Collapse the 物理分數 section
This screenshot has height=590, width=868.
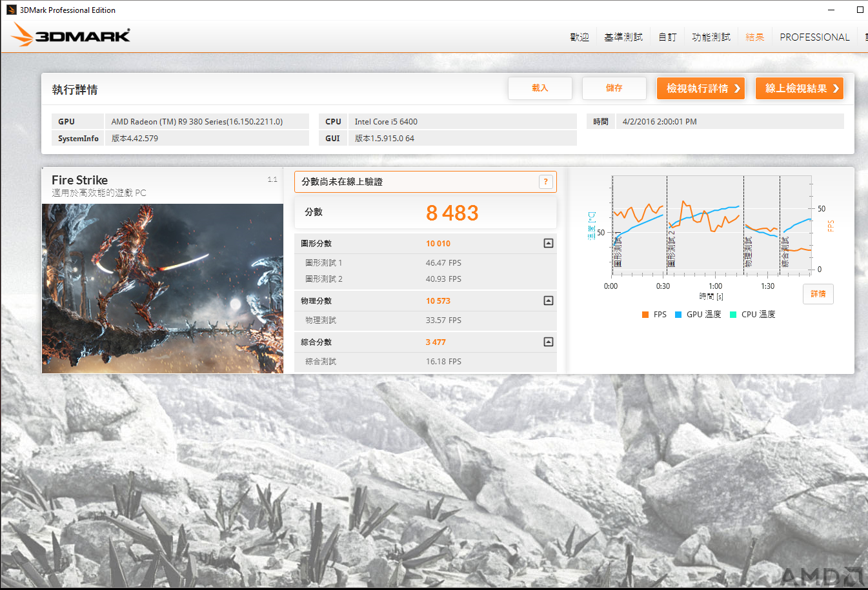click(549, 300)
